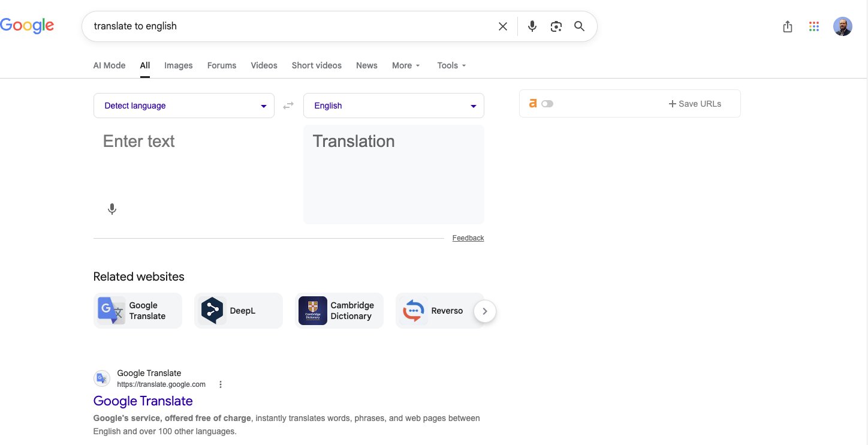Screen dimensions: 868x445
Task: Click the Google Translate related website icon
Action: click(x=111, y=311)
